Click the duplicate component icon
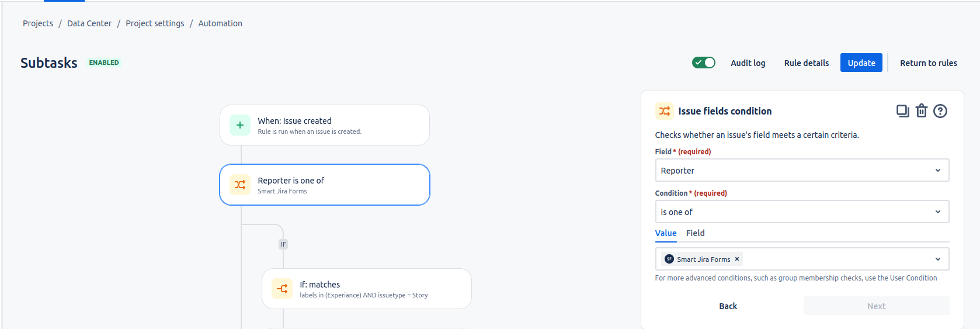This screenshot has height=329, width=980. (902, 111)
